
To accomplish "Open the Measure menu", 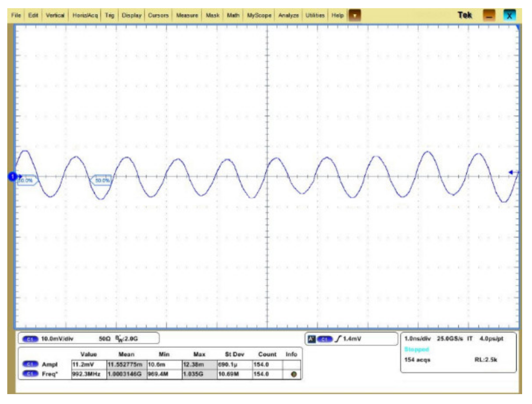I will click(x=187, y=15).
